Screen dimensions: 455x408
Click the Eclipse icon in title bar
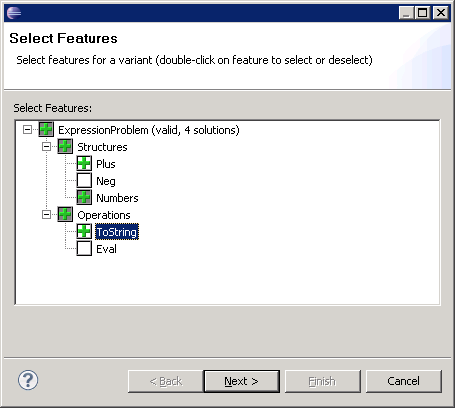coord(14,13)
